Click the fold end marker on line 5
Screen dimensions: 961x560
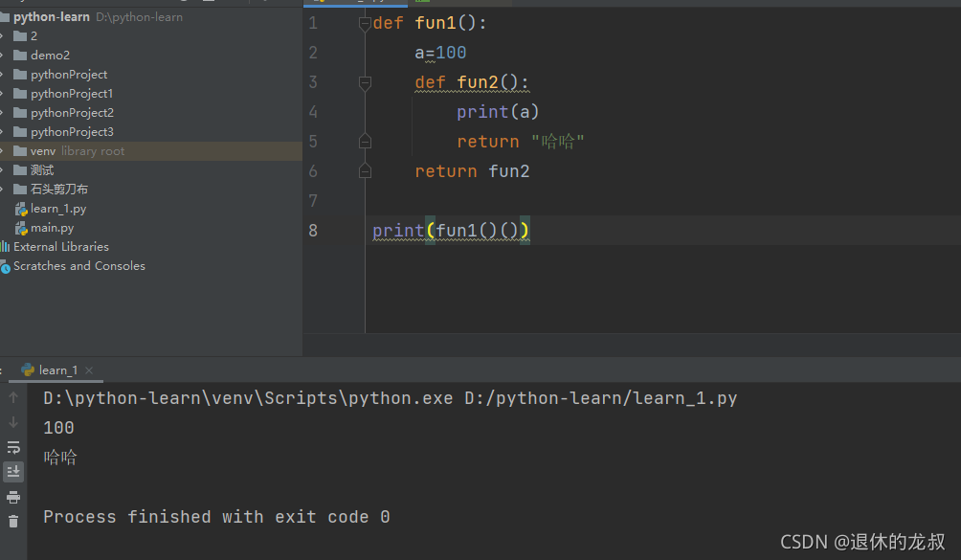[x=365, y=142]
